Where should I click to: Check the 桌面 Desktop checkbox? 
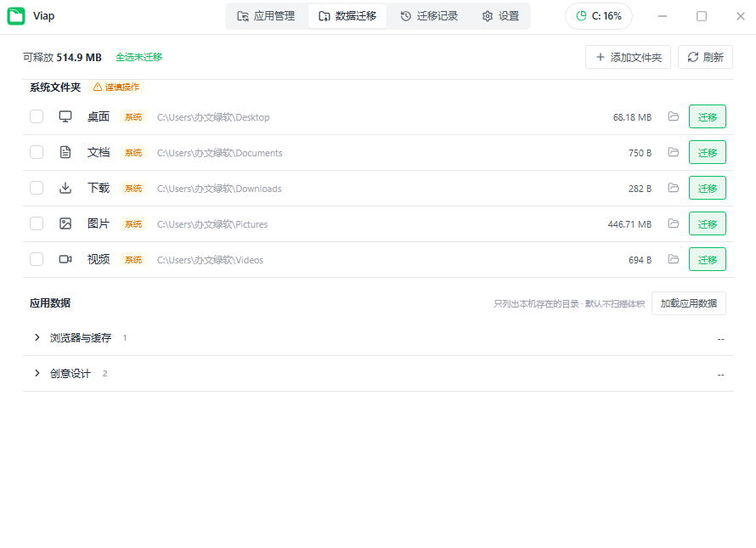[x=37, y=116]
